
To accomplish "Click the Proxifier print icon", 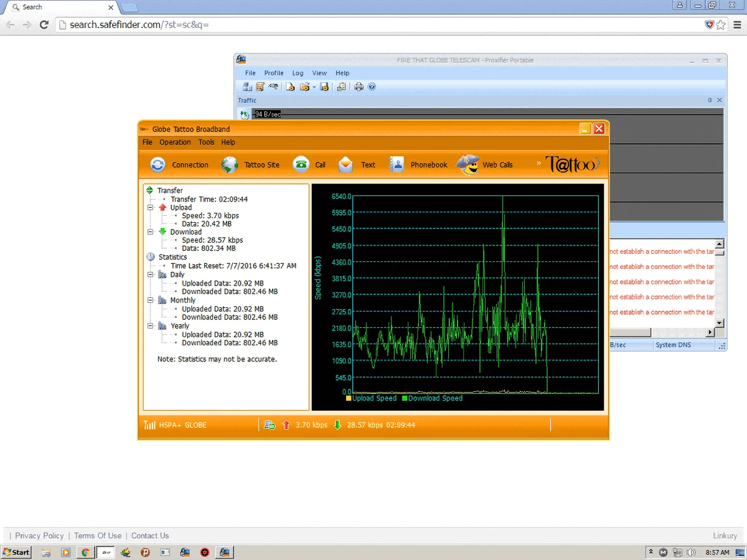I will [x=359, y=86].
